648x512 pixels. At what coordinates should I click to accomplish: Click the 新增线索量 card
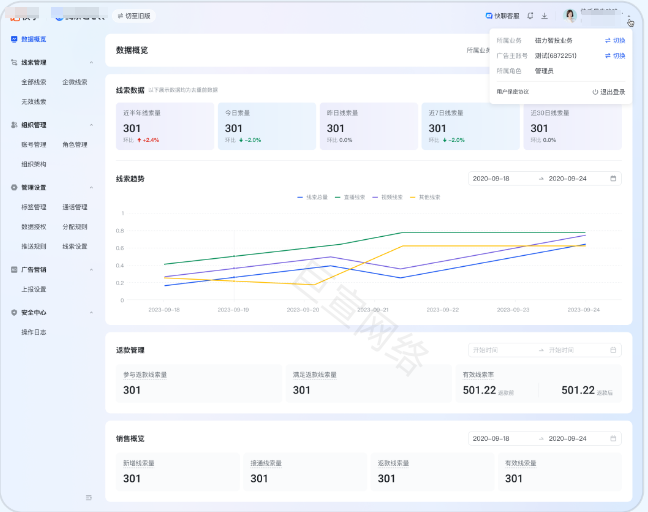coord(178,472)
